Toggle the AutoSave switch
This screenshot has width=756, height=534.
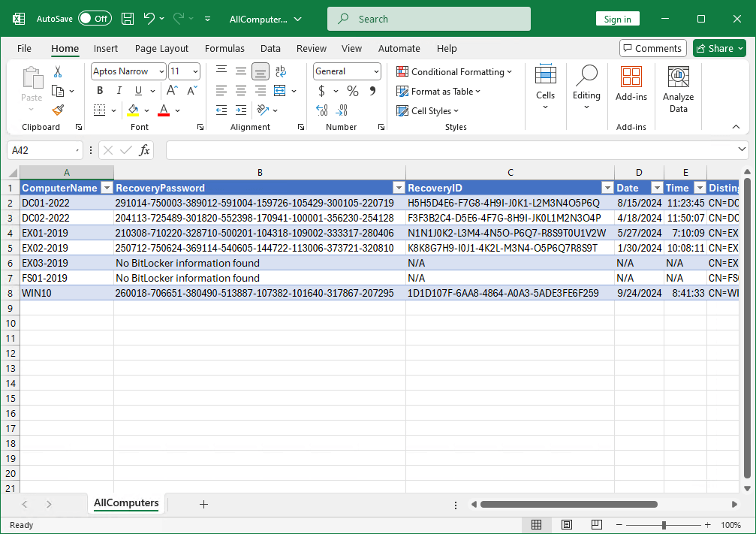[95, 19]
